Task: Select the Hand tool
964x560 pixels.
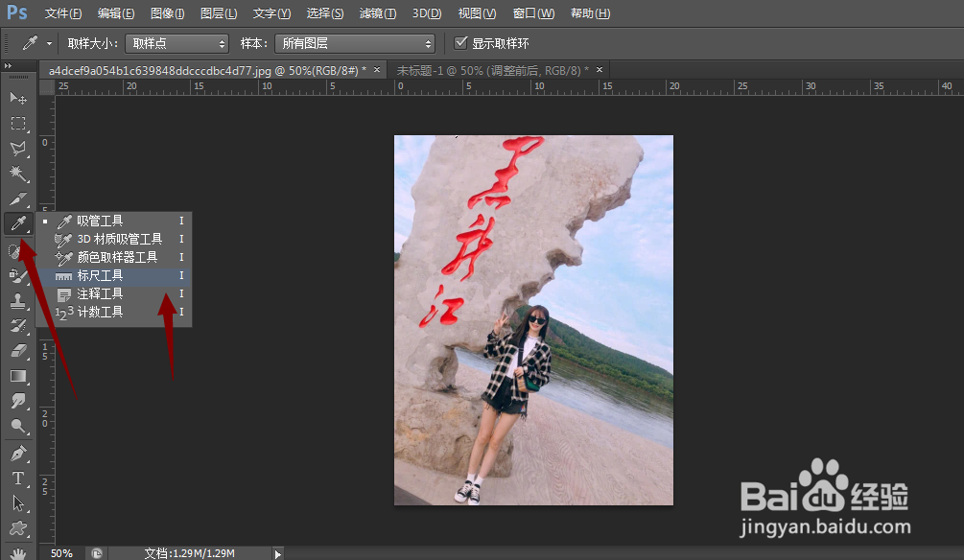Action: pyautogui.click(x=18, y=552)
